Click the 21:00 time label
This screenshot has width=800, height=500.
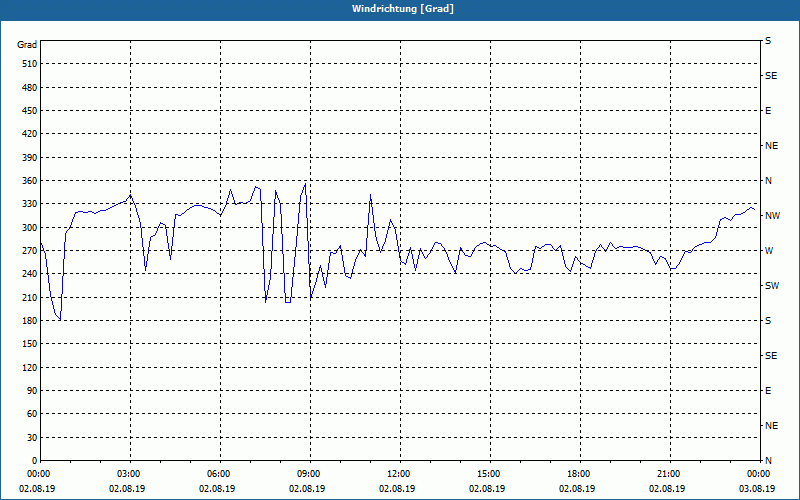point(670,474)
